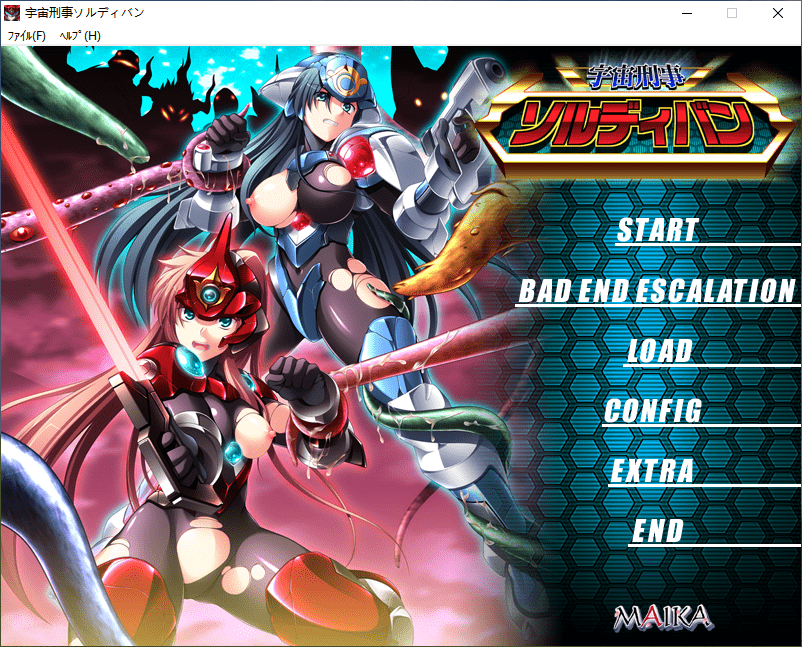Open the CONFIG settings screen
This screenshot has height=647, width=802.
click(x=653, y=411)
